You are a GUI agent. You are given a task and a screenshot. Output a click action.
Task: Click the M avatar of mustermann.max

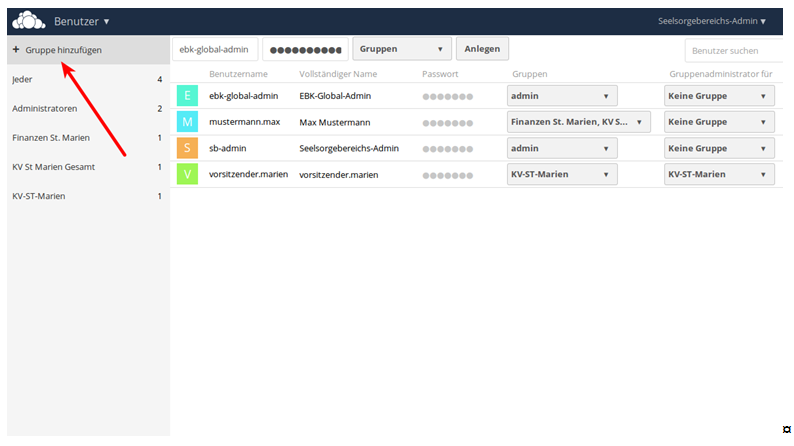click(187, 122)
